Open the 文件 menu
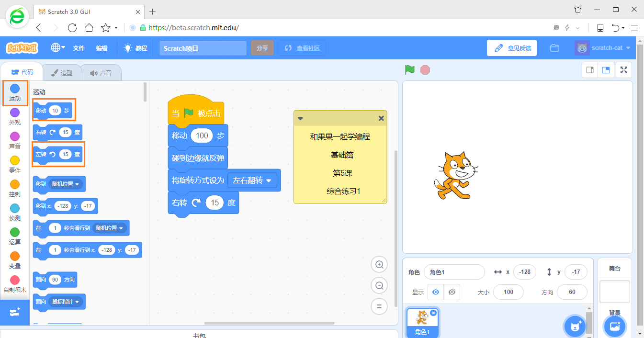The height and width of the screenshot is (338, 644). [x=79, y=48]
